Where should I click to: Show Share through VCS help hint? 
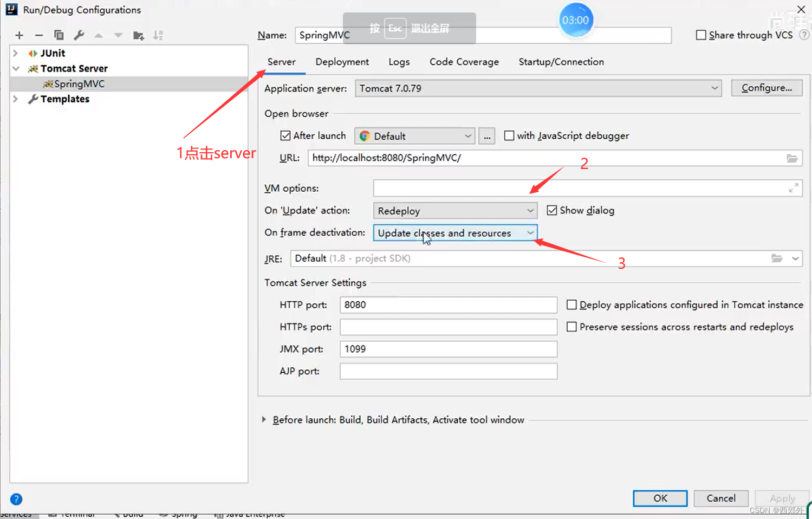tap(804, 35)
